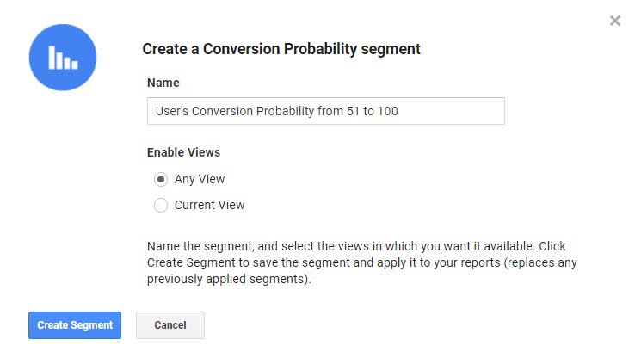Click the white bars inside the blue circle
The width and height of the screenshot is (635, 364).
(x=62, y=59)
